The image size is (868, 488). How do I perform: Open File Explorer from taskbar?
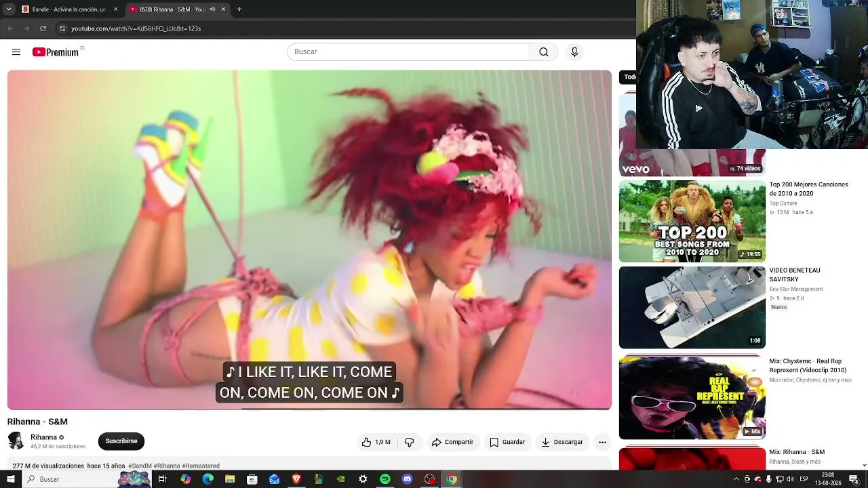(230, 479)
